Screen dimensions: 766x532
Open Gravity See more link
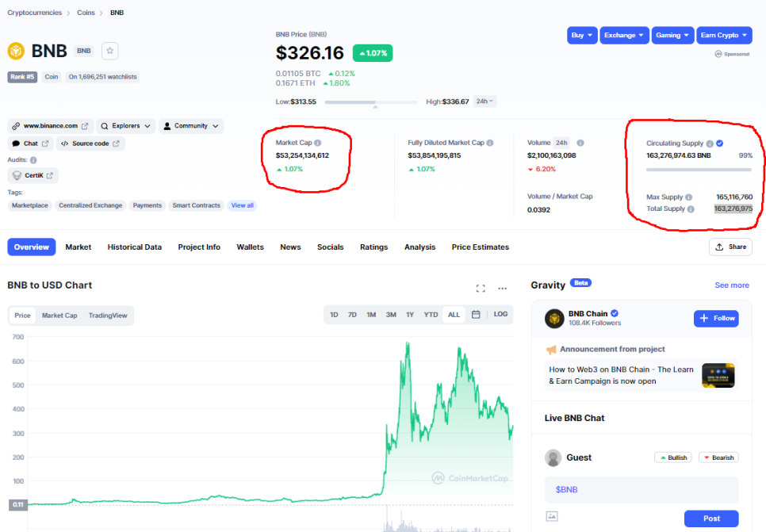point(732,285)
